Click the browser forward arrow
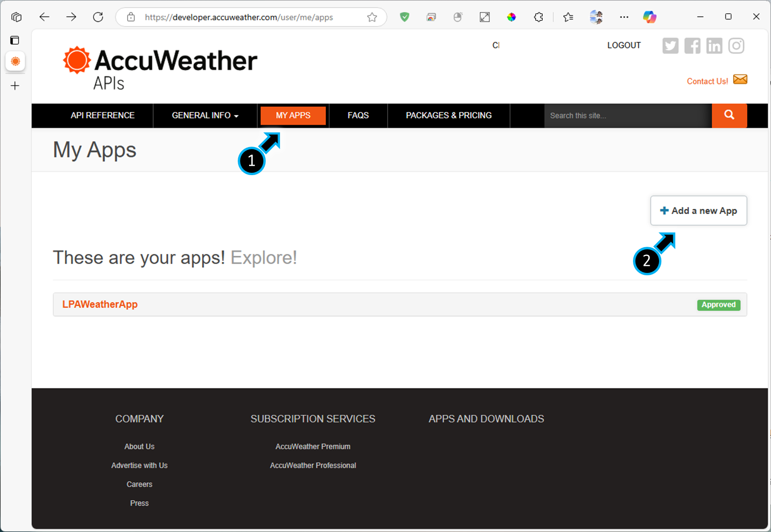Screen dimensions: 771x532 [x=71, y=17]
